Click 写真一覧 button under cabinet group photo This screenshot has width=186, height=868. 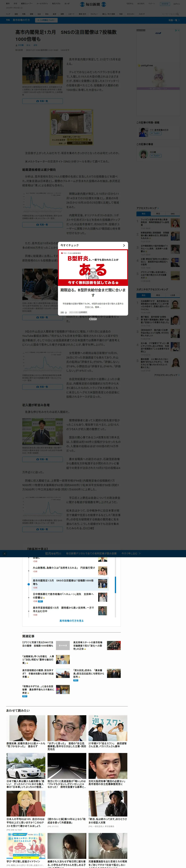tap(43, 101)
